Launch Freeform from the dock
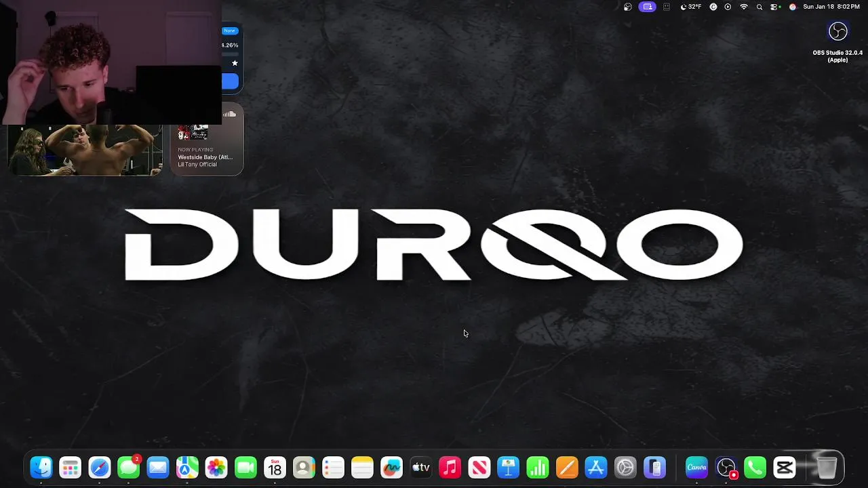The image size is (868, 488). tap(391, 468)
